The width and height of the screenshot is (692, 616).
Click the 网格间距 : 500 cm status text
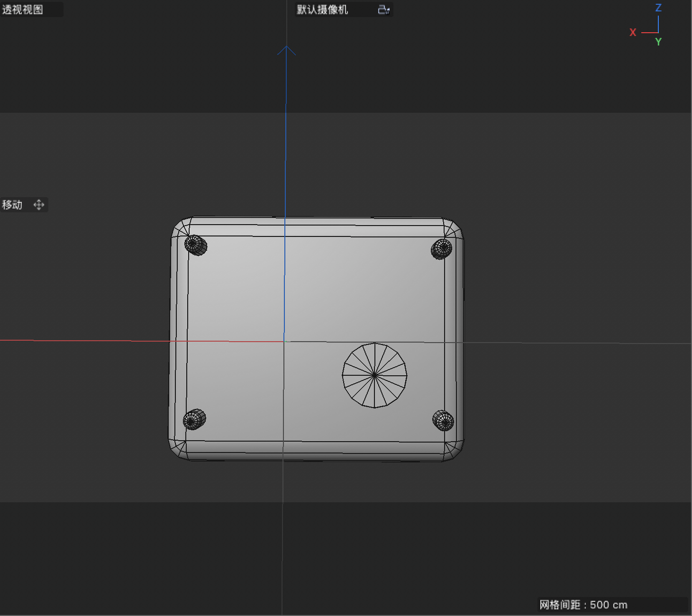[582, 605]
